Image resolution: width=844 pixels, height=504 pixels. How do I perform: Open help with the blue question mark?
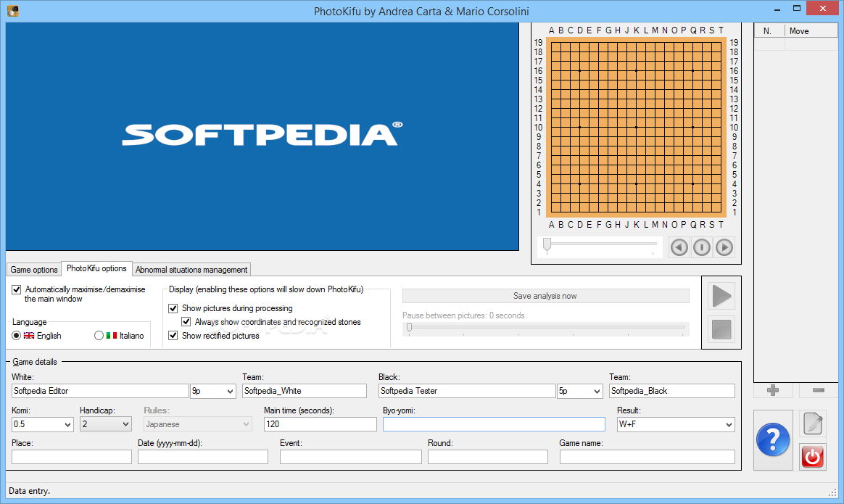[773, 440]
